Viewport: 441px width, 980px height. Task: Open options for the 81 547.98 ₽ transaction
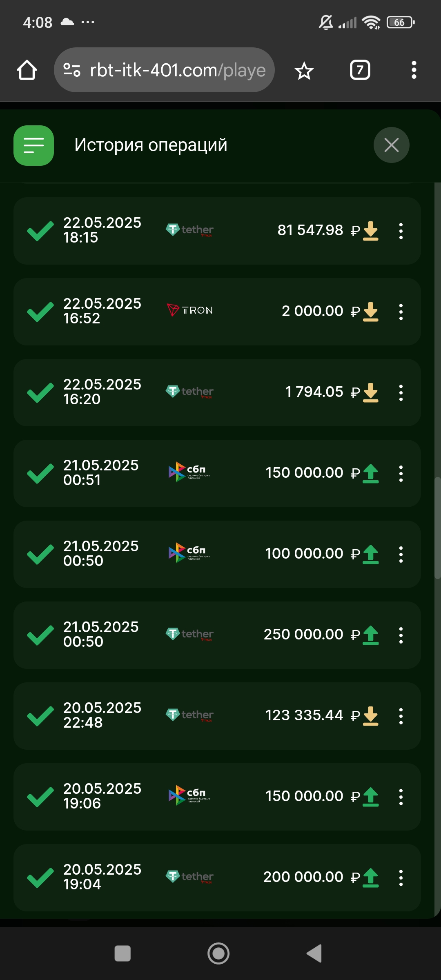pyautogui.click(x=401, y=231)
